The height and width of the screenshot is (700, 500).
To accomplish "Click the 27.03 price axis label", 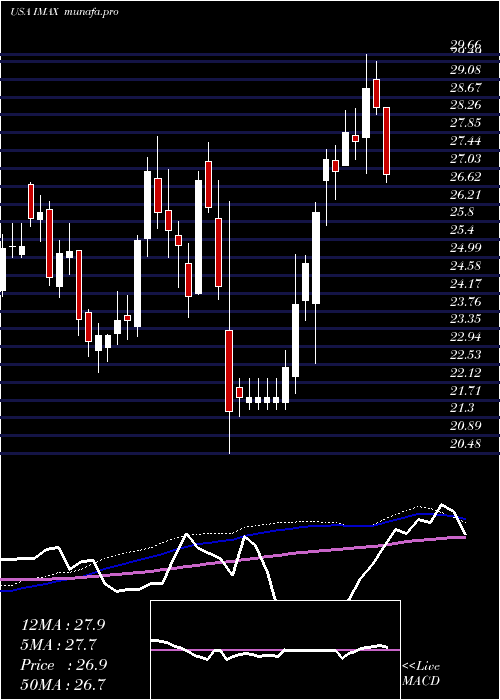I will click(x=466, y=159).
